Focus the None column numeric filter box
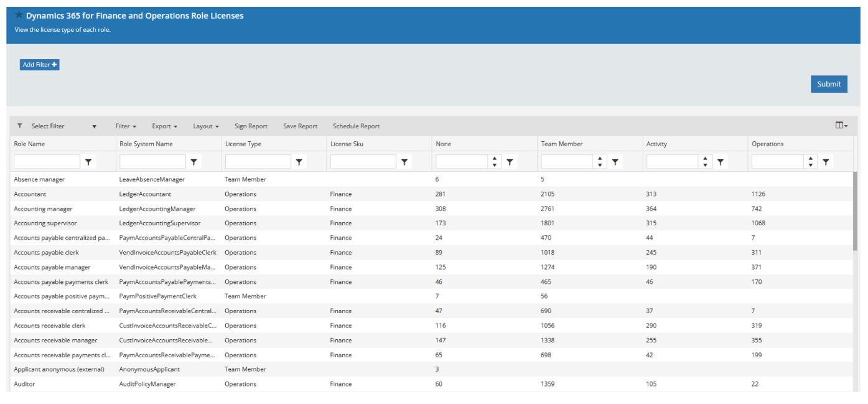 point(462,162)
